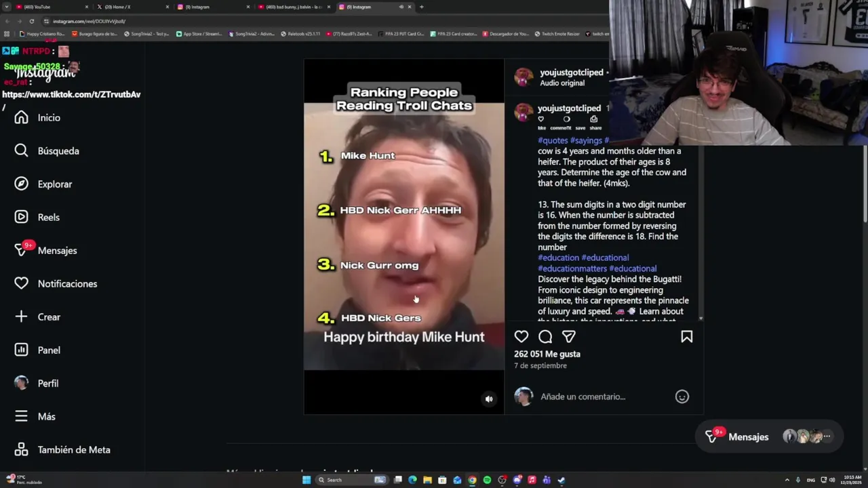Open the Búsqueda search panel

(x=47, y=151)
